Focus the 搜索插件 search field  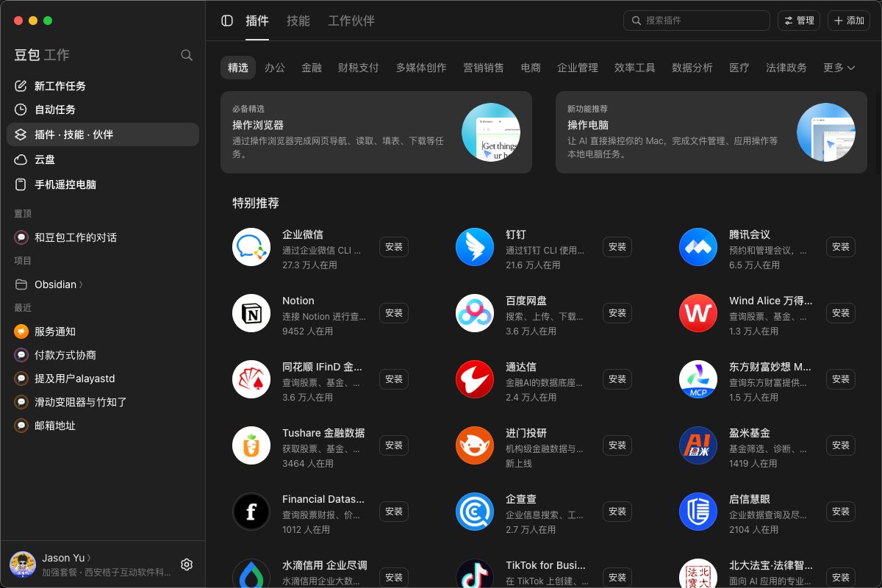click(x=697, y=21)
